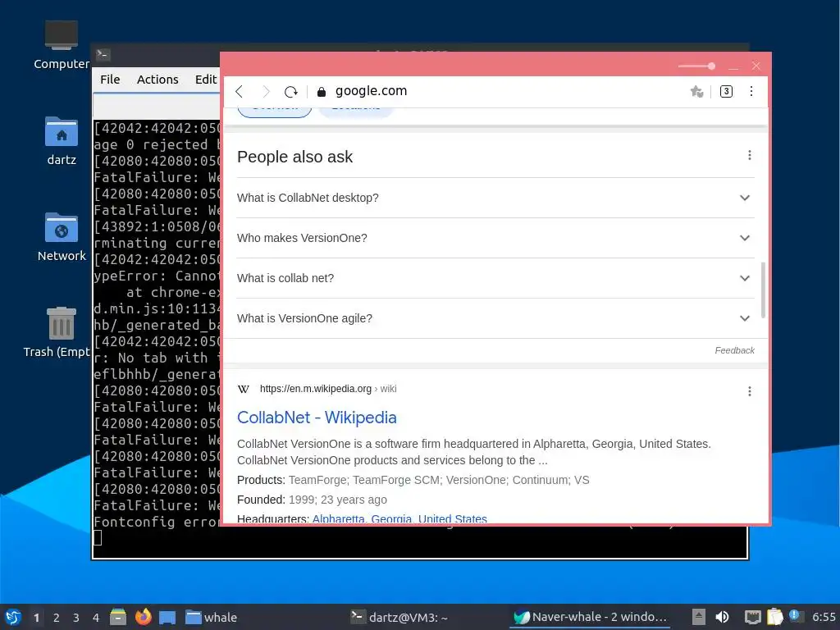Click network monitor tray icon
The height and width of the screenshot is (630, 840).
[753, 617]
